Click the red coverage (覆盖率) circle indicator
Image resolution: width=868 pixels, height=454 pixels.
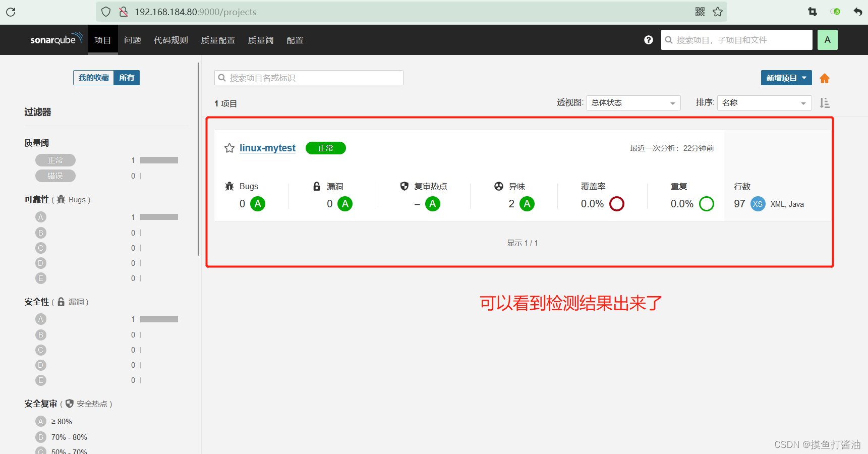point(617,204)
